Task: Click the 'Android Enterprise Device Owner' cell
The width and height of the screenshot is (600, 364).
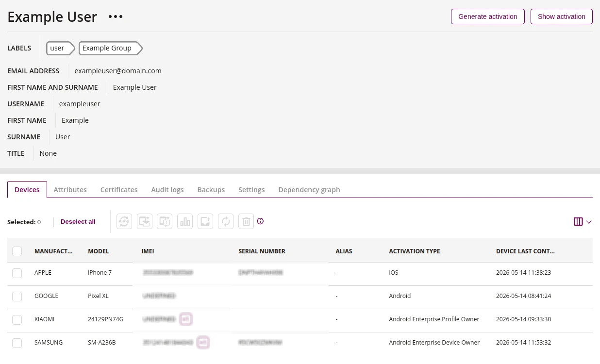Action: click(x=434, y=343)
